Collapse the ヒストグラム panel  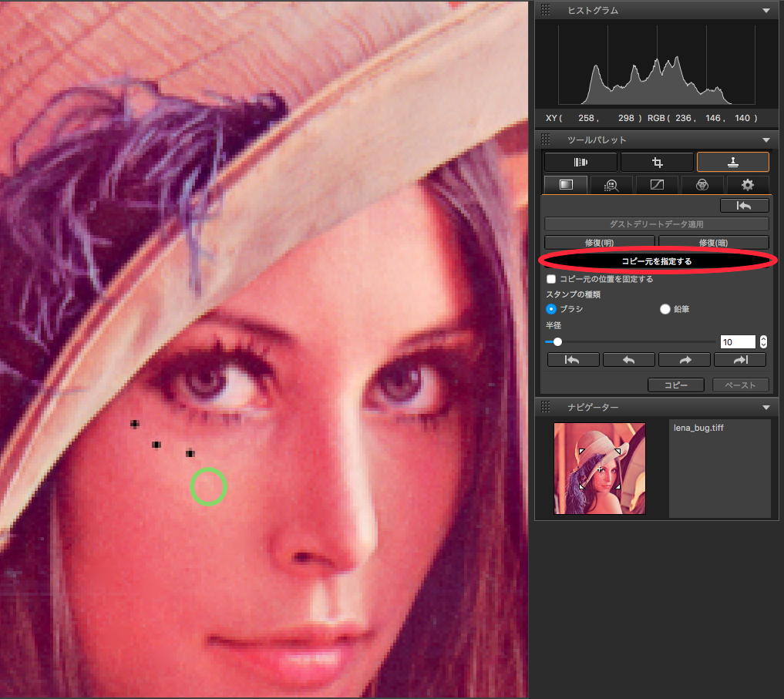pyautogui.click(x=766, y=11)
